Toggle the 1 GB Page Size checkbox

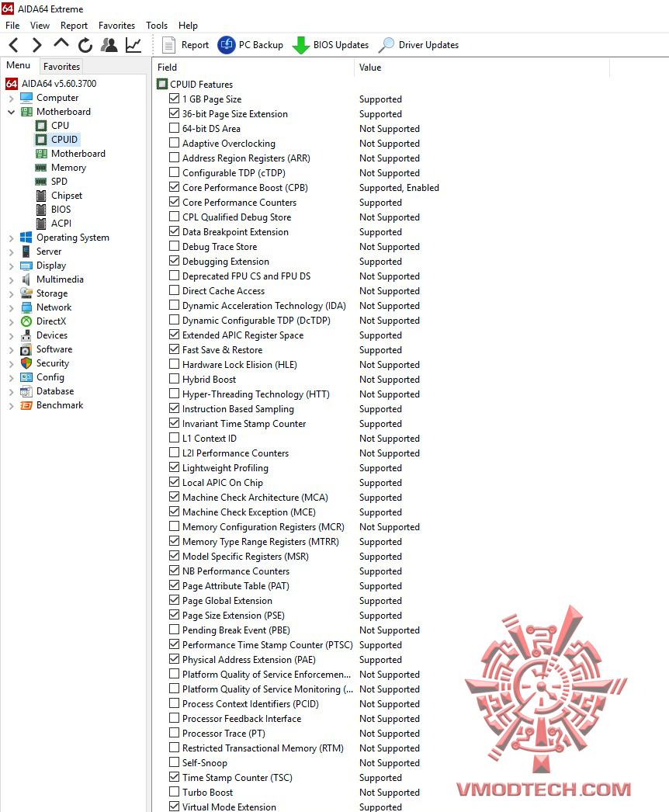[175, 99]
